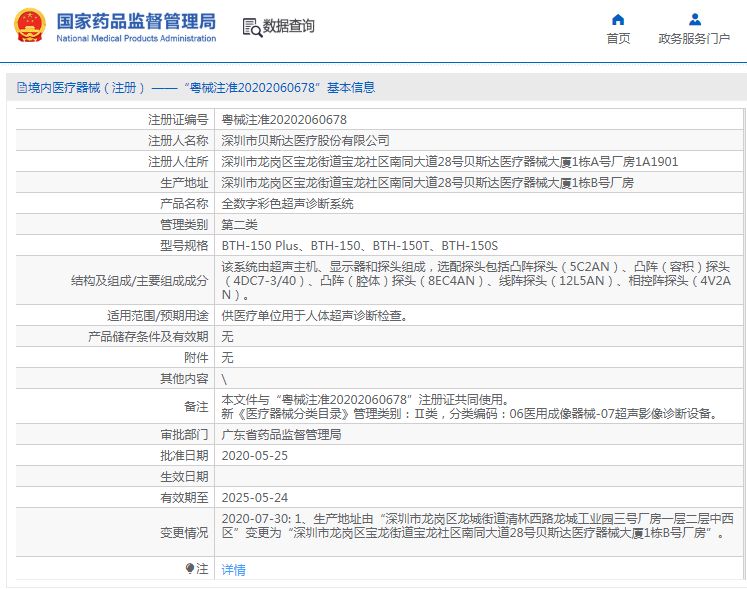Image resolution: width=747 pixels, height=590 pixels.
Task: Click backslash value in 其他内容 row
Action: pos(224,379)
